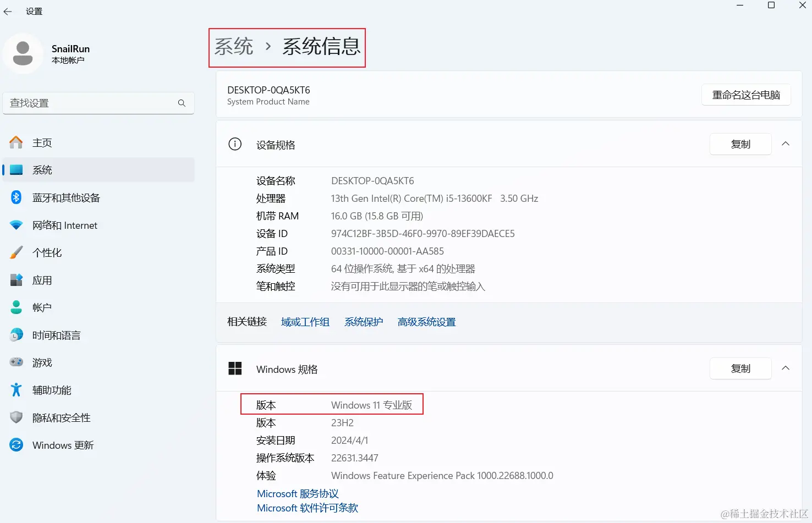The image size is (812, 523).
Task: Open Microsoft 服务协议 link
Action: 298,494
